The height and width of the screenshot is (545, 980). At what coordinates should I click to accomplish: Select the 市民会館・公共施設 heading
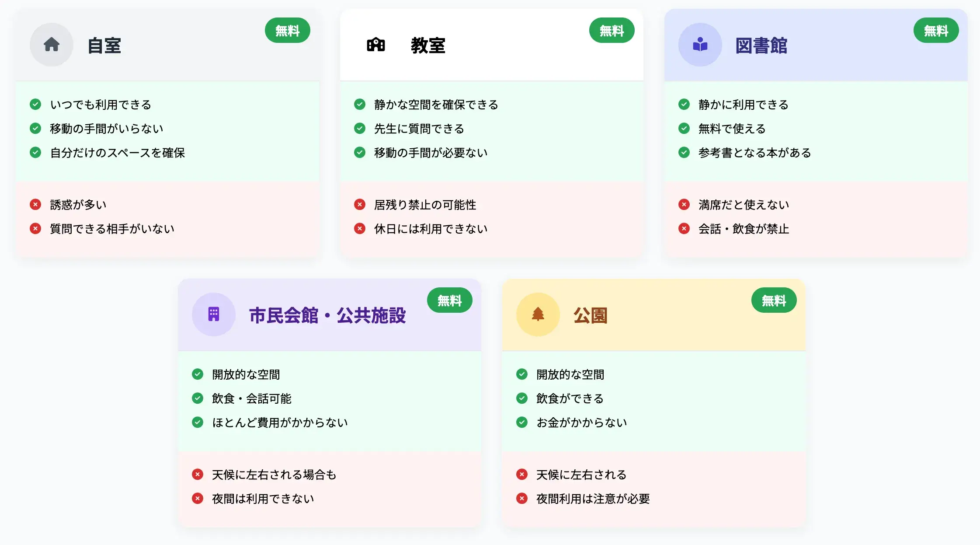327,315
